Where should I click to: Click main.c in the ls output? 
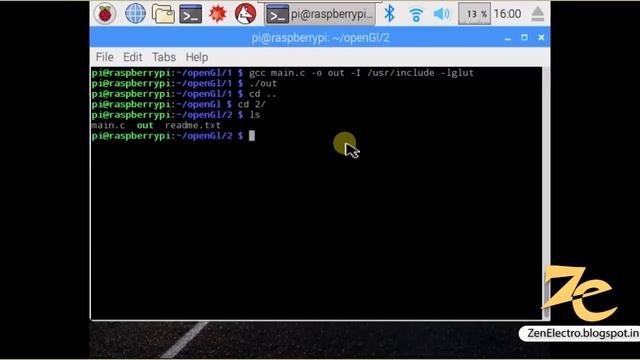coord(108,126)
